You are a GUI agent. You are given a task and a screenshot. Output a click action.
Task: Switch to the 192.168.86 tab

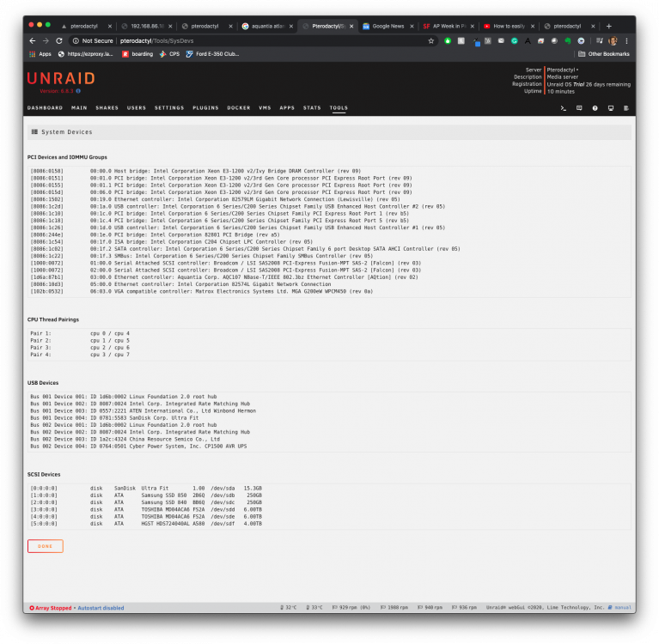pyautogui.click(x=147, y=26)
